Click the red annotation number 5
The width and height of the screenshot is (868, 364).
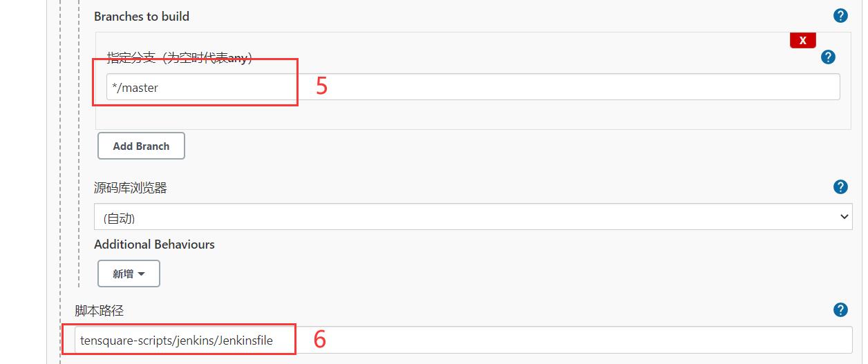click(x=321, y=86)
